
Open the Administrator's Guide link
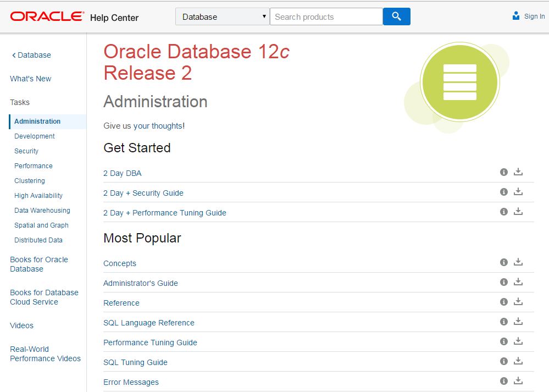tap(140, 283)
